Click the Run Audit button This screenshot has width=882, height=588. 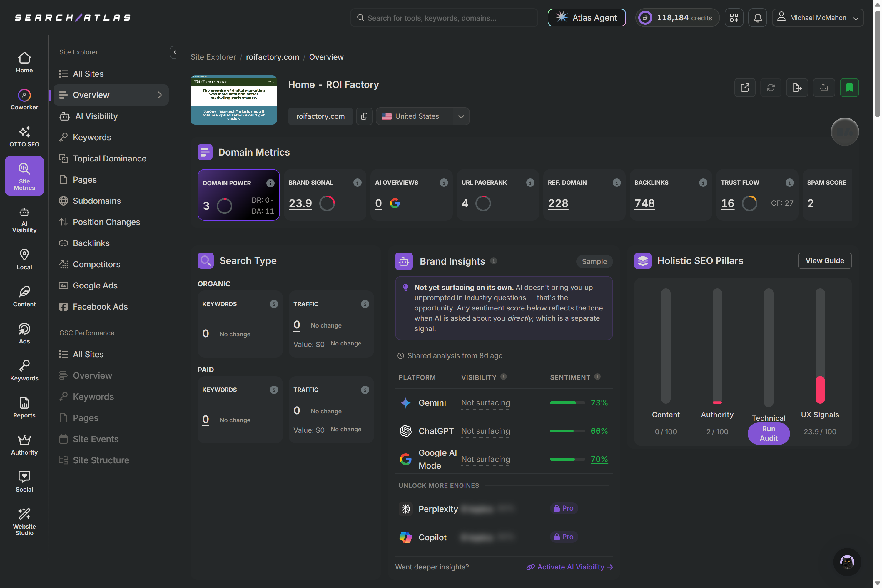tap(769, 433)
